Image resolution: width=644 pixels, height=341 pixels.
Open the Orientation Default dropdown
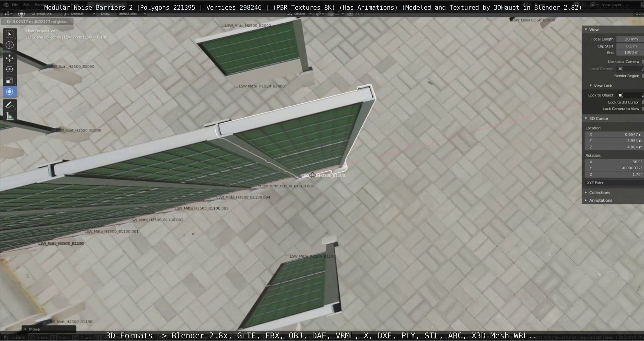tap(80, 13)
